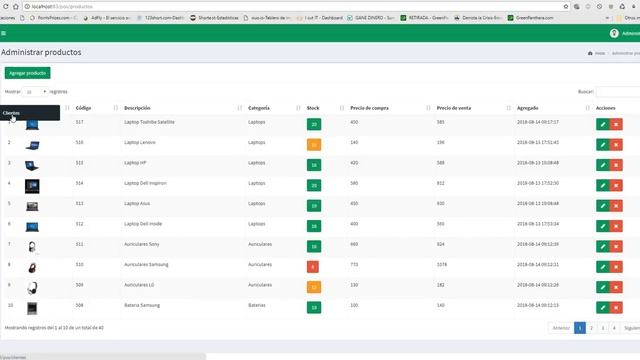Open the Inicio breadcrumb link
Image resolution: width=640 pixels, height=360 pixels.
click(x=596, y=53)
